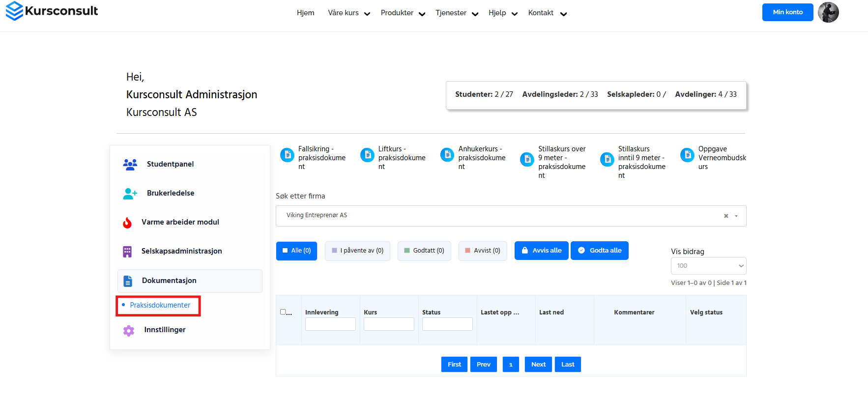Expand the Våre kurs menu
The width and height of the screenshot is (868, 398).
349,13
